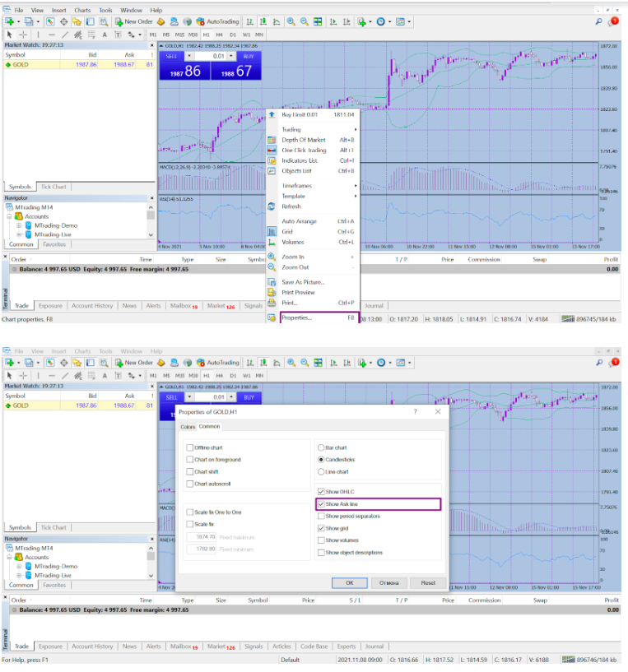This screenshot has height=672, width=628.
Task: Toggle Show grid checkbox
Action: coord(321,528)
